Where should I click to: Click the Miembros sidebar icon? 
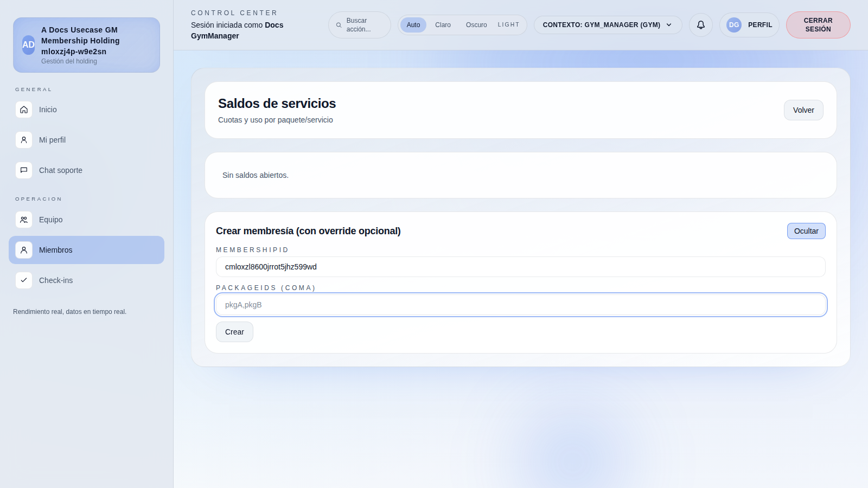point(24,250)
